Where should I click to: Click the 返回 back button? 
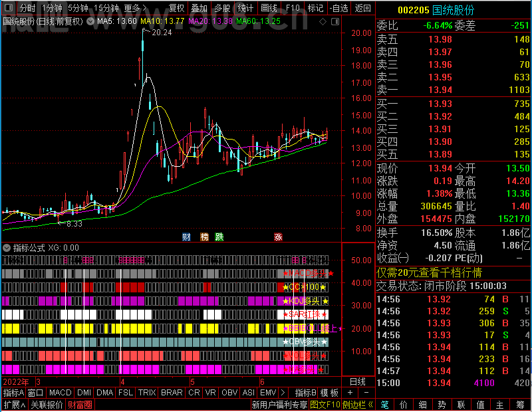362,8
